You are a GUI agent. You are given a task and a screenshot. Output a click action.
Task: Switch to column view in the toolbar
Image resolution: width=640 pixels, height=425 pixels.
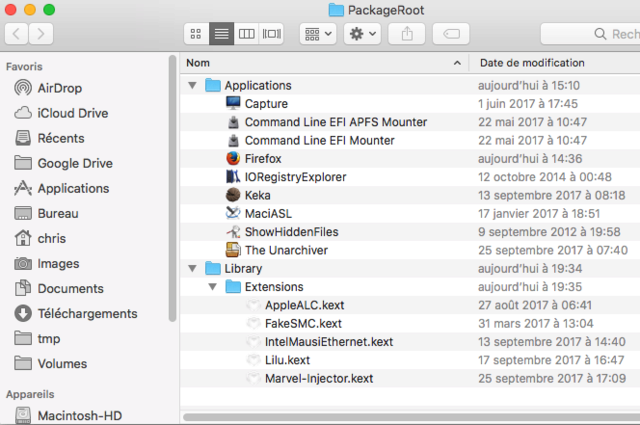pyautogui.click(x=247, y=34)
